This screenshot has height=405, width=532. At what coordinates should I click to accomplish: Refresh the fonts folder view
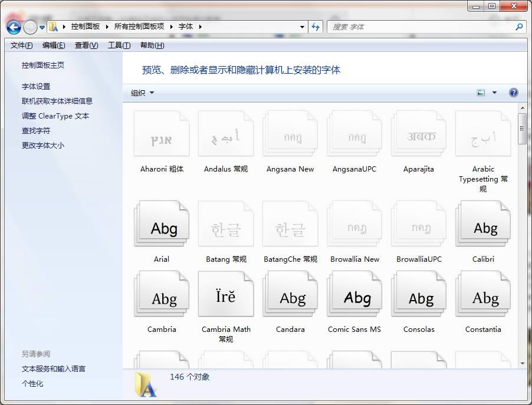click(x=316, y=27)
